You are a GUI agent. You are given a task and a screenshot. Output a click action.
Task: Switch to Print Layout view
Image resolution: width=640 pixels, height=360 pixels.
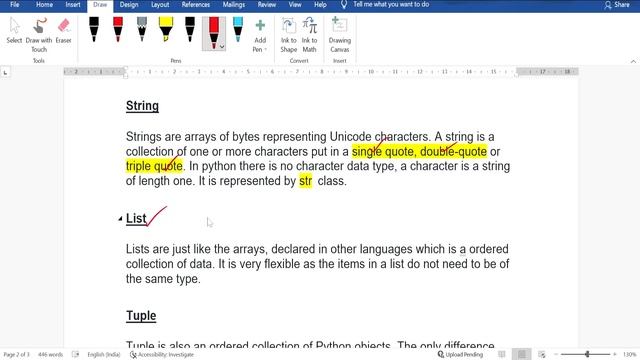(522, 355)
